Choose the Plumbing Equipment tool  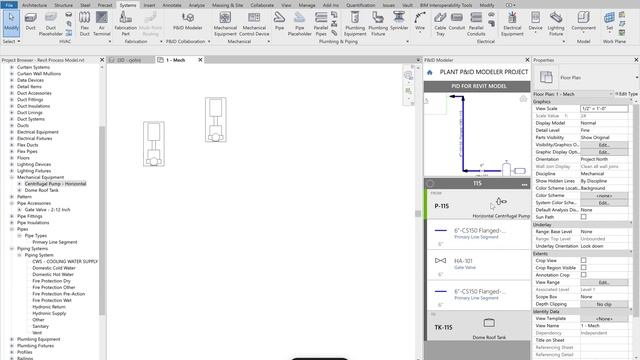(355, 24)
